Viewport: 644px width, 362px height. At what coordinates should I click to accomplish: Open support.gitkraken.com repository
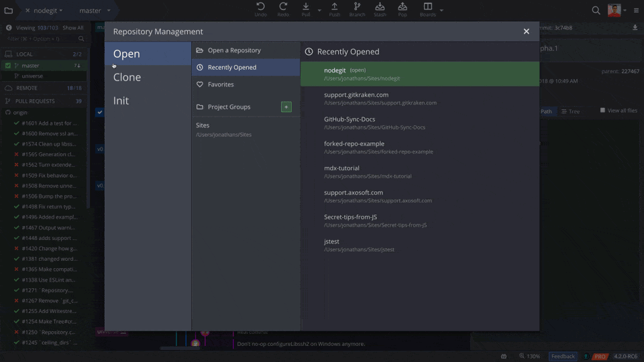point(420,99)
